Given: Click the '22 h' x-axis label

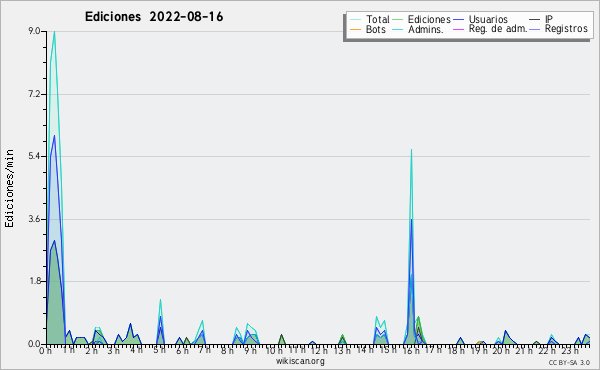Looking at the screenshot, I should [547, 350].
